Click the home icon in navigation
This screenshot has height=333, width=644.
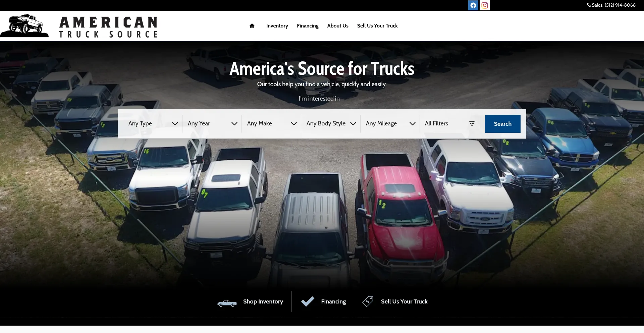252,26
